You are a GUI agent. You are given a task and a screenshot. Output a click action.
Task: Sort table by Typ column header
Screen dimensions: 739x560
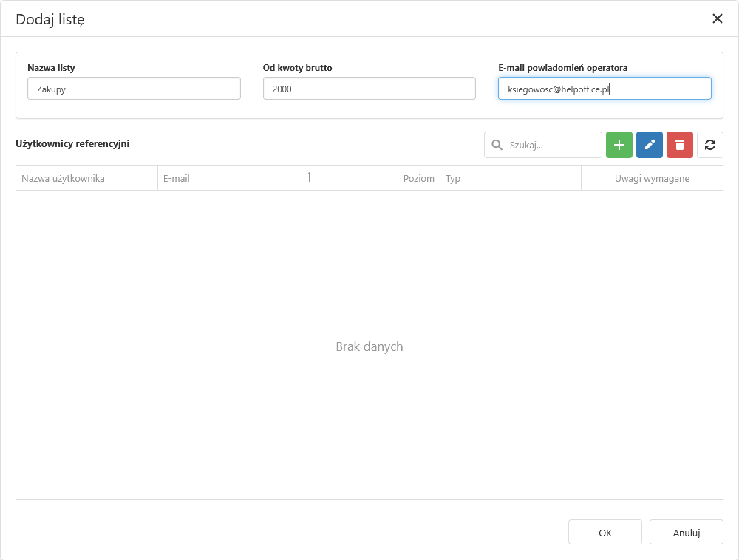[453, 179]
